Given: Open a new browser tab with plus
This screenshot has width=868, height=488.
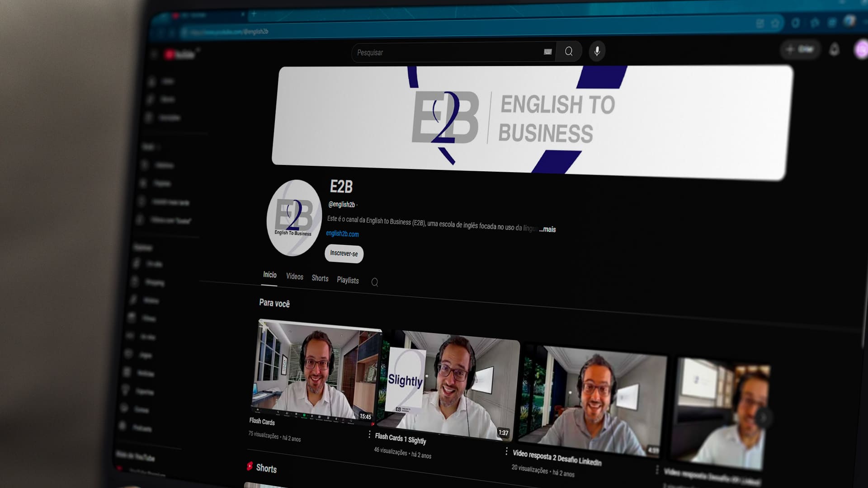Looking at the screenshot, I should coord(254,14).
